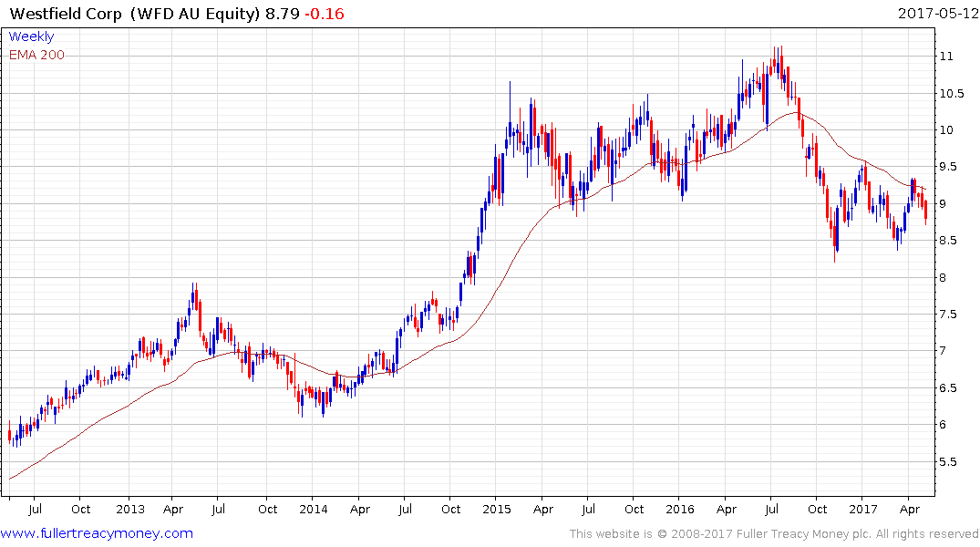Click the 11 price axis label
Screen dimensions: 980x547
946,57
